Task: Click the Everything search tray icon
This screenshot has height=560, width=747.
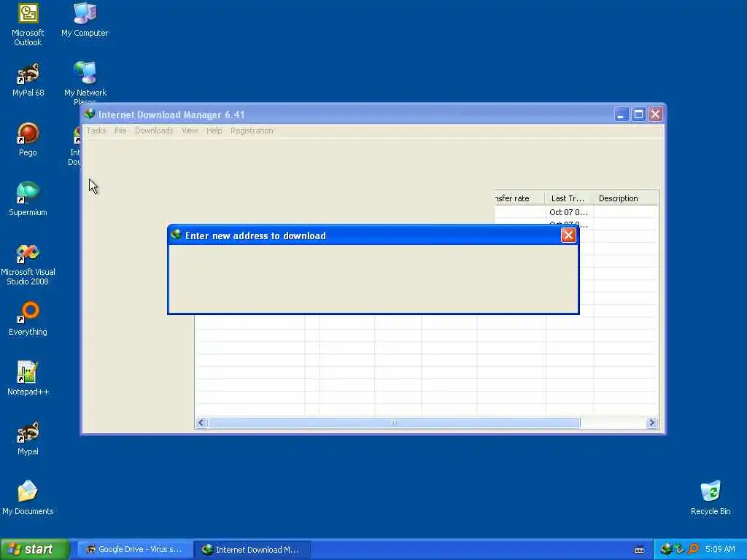Action: point(693,549)
